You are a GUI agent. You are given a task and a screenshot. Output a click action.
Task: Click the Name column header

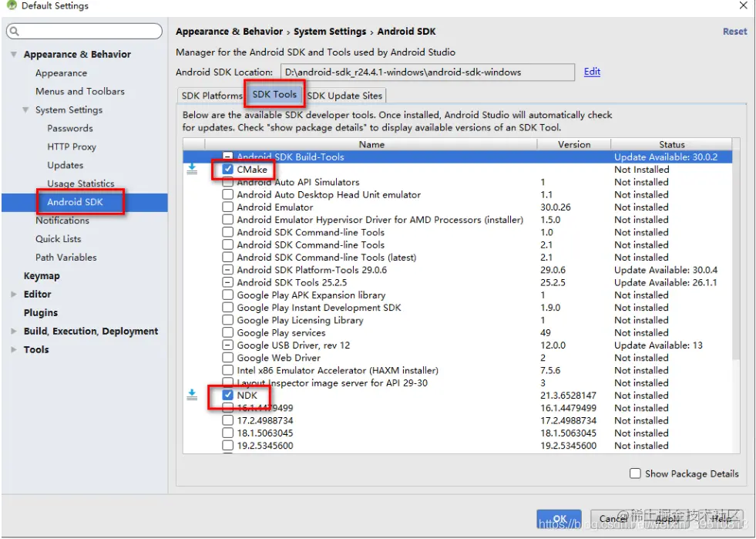pyautogui.click(x=371, y=144)
